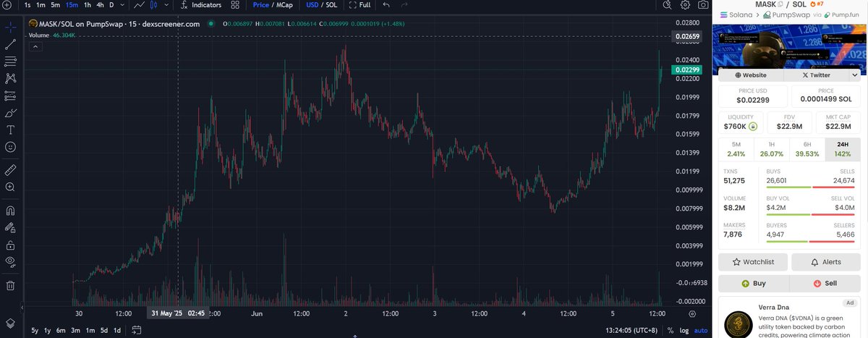Enter Full screen chart mode

point(359,5)
